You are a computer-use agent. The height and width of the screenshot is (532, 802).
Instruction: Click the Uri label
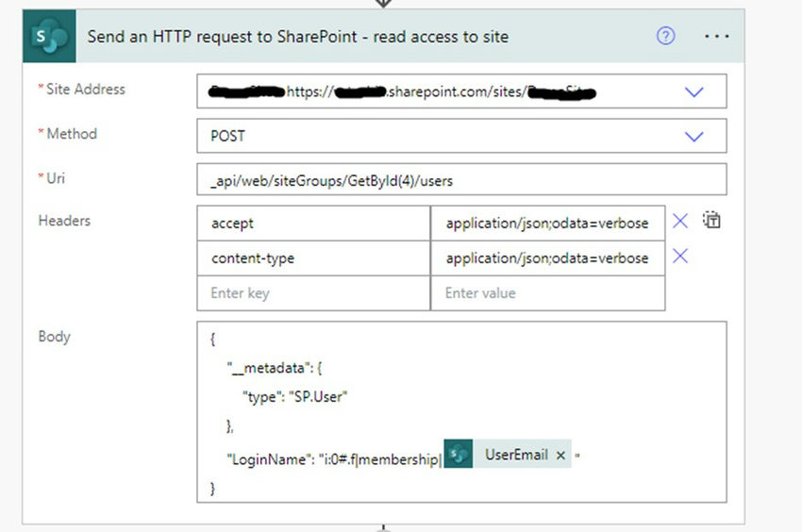click(56, 178)
